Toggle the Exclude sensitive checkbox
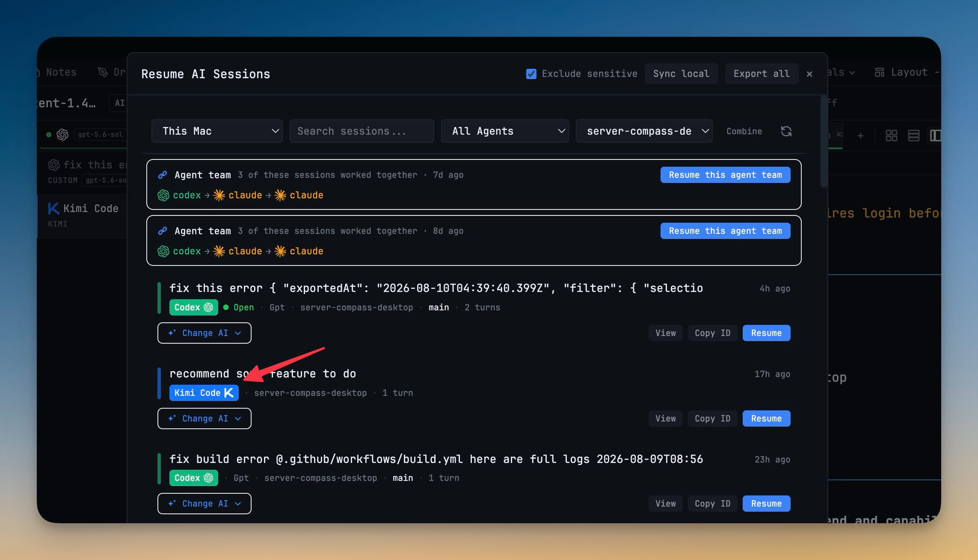Image resolution: width=978 pixels, height=560 pixels. [531, 74]
